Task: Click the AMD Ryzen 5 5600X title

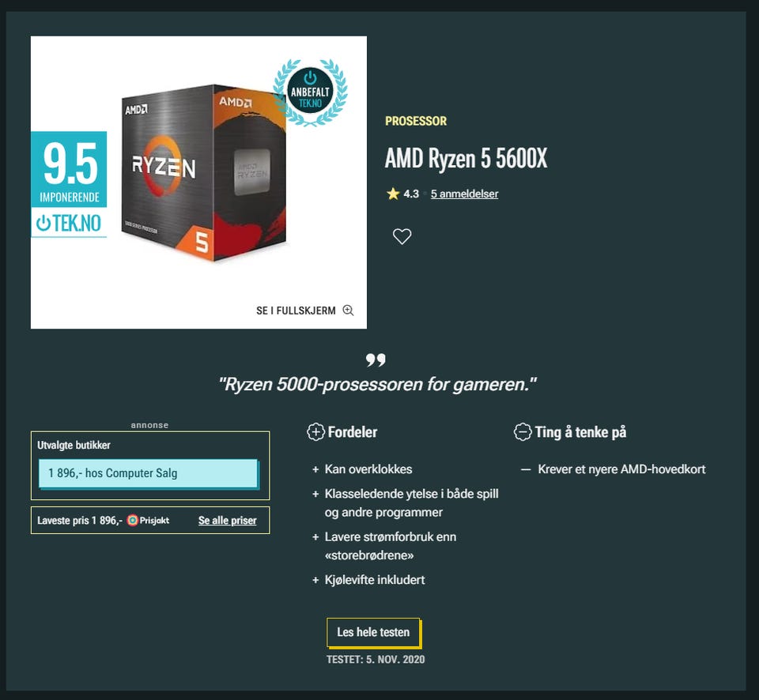Action: click(466, 158)
